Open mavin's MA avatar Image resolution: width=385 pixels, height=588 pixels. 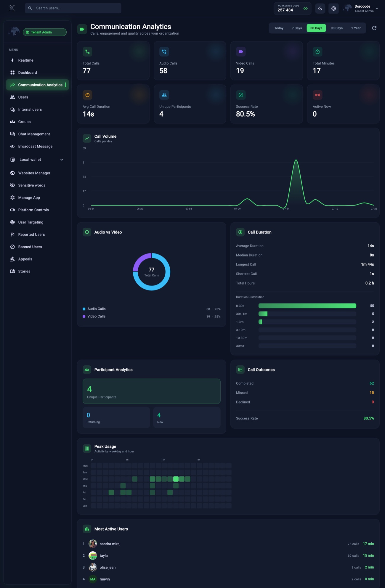tap(93, 579)
